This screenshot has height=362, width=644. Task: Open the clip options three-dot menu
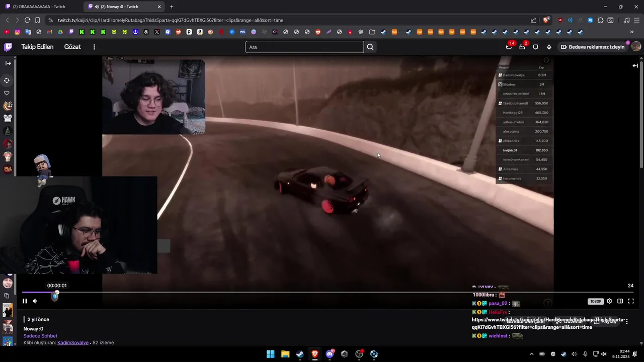[x=626, y=321]
